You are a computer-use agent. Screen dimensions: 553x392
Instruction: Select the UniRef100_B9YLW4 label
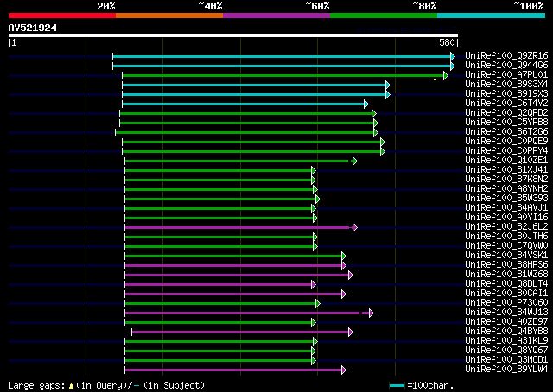(506, 370)
